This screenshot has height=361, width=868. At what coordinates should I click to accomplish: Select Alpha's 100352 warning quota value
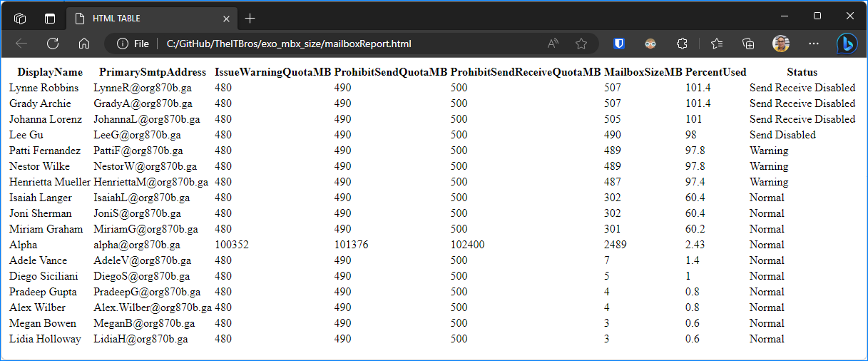(x=232, y=245)
